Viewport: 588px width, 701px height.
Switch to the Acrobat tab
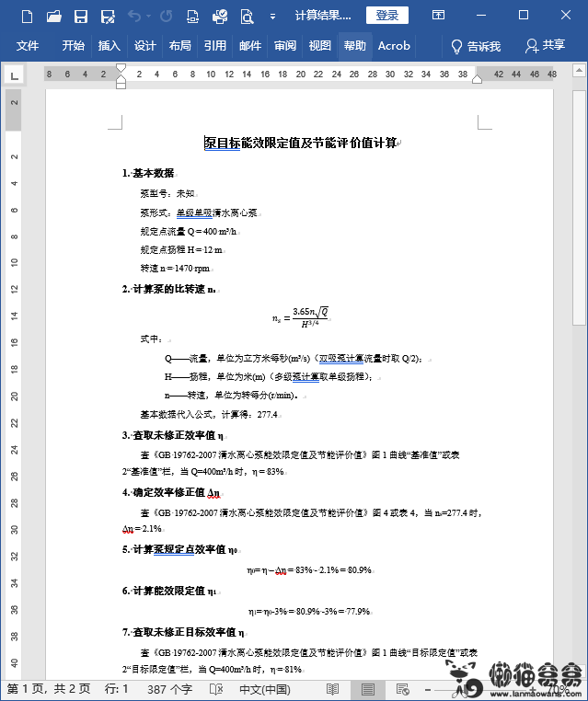(394, 46)
